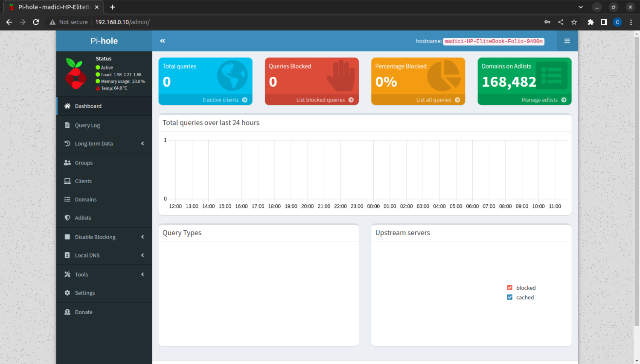Open the browser side panel icon
Image resolution: width=640 pixels, height=364 pixels.
604,22
